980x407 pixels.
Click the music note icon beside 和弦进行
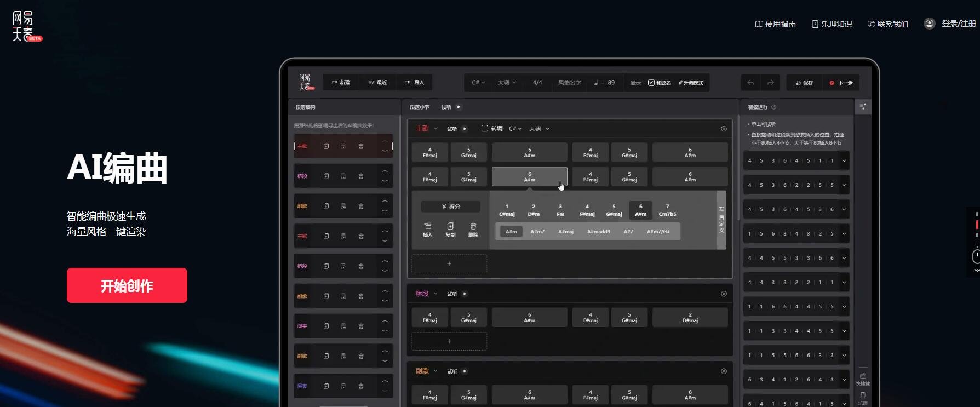point(863,107)
